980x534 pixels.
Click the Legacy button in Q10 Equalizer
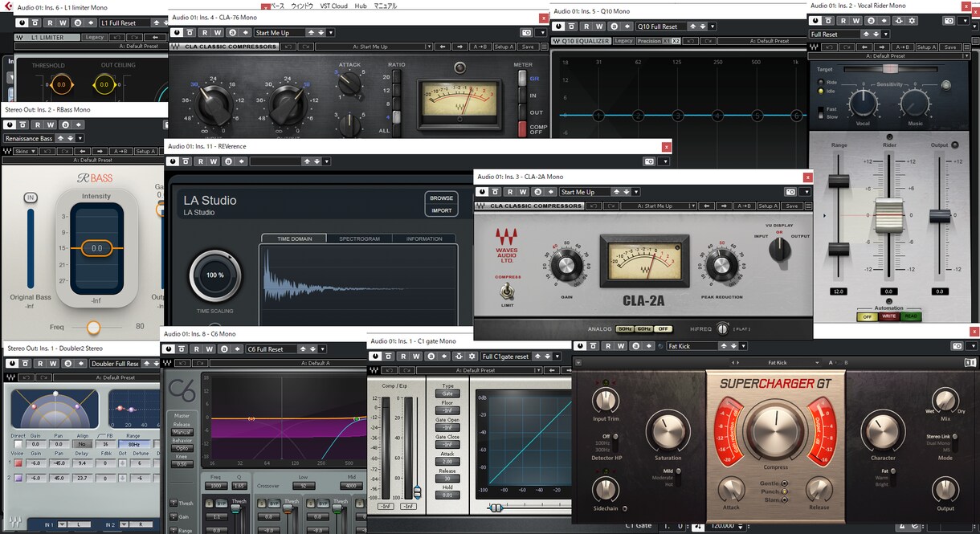(623, 41)
